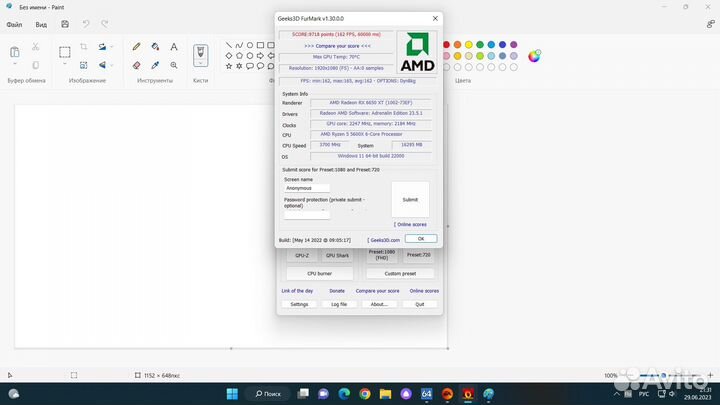Open the Log file button
720x405 pixels.
339,304
